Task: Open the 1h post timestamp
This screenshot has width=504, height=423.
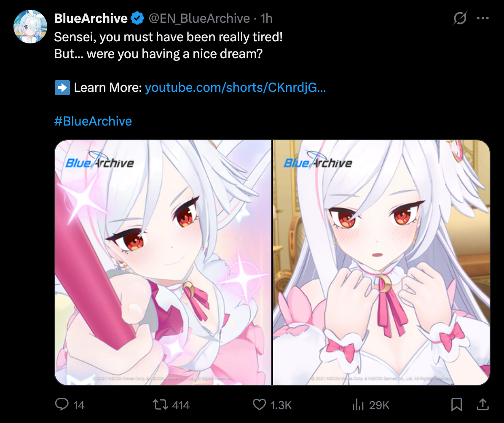Action: coord(266,18)
